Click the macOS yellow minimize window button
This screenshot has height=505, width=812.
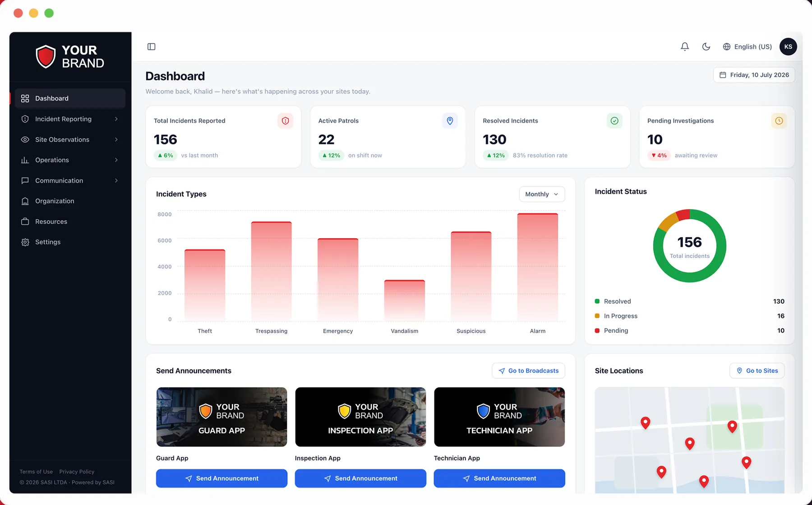(x=33, y=13)
